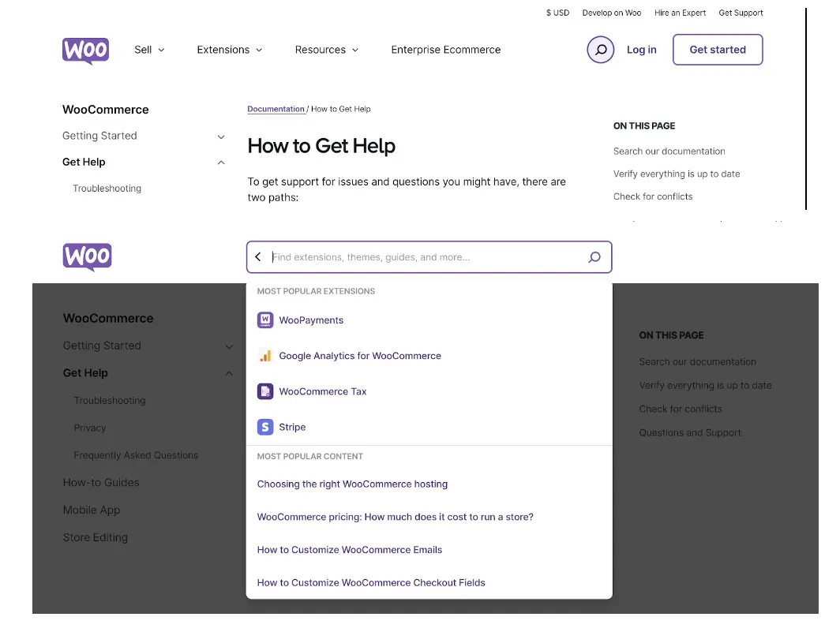Screen dimensions: 840x628
Task: Click the Woo logo beside search bar
Action: [88, 257]
